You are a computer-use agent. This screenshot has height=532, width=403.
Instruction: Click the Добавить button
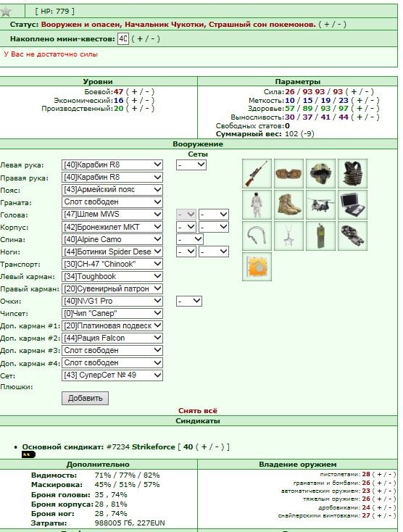[85, 399]
